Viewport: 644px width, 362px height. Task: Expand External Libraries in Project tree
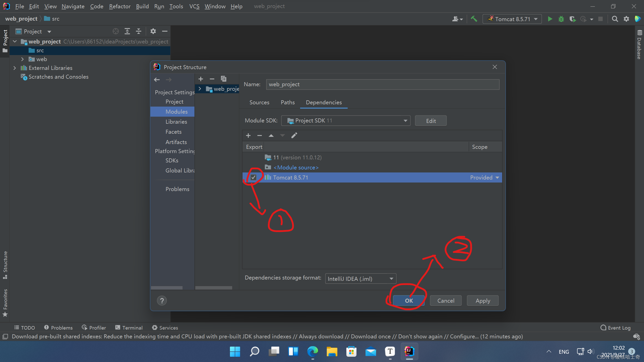click(15, 68)
